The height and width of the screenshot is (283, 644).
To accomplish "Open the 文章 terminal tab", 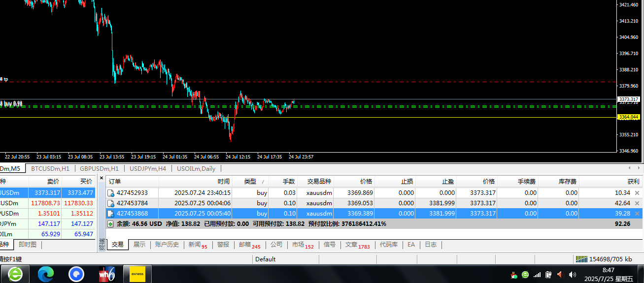I will (357, 245).
